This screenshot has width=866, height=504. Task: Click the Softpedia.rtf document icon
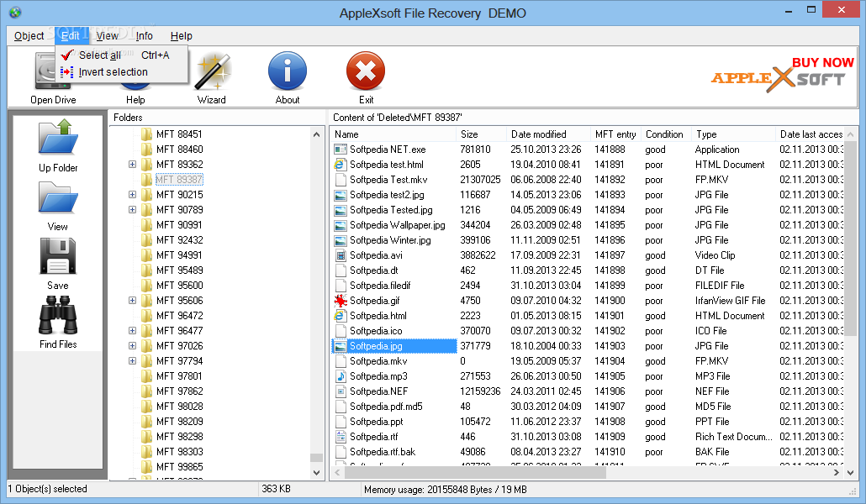pos(341,437)
